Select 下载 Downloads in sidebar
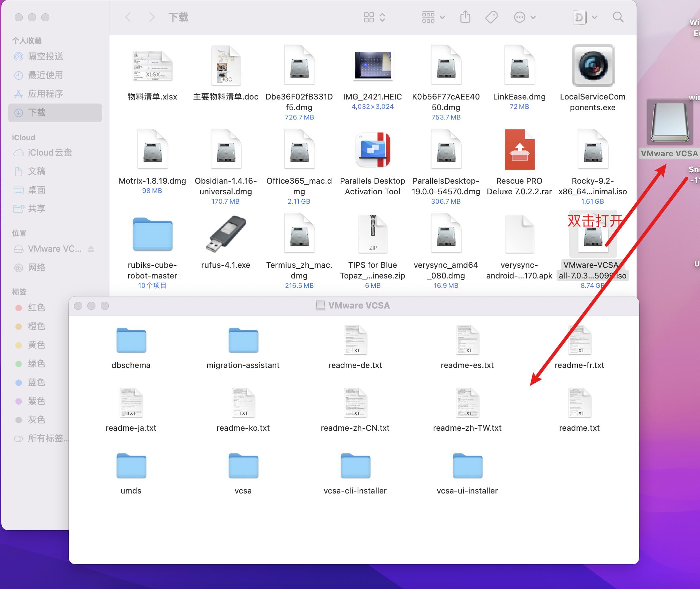Viewport: 700px width, 589px height. point(55,113)
